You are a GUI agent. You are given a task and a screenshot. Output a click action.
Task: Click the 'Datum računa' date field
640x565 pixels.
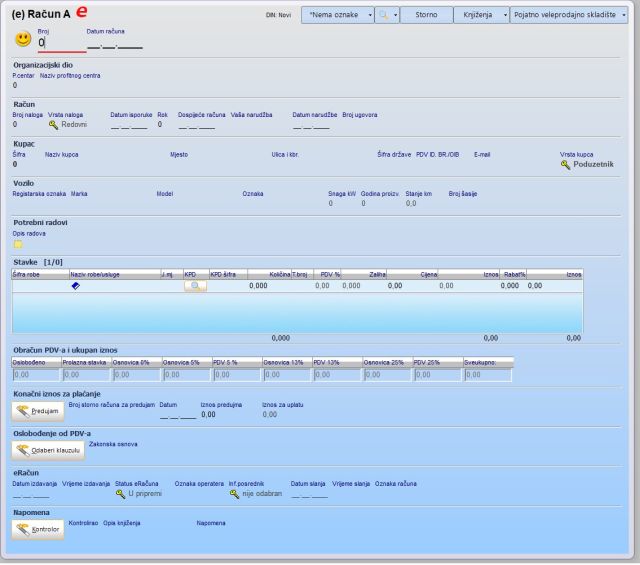click(115, 45)
